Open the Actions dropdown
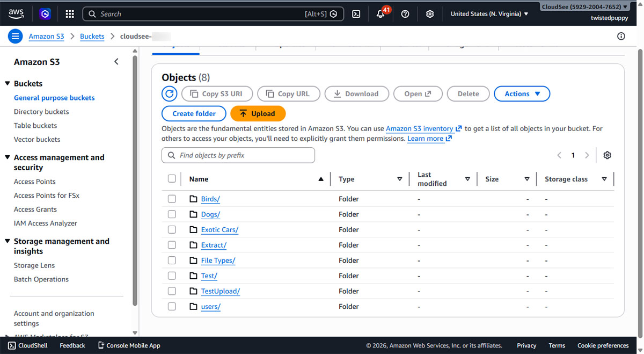 [522, 93]
